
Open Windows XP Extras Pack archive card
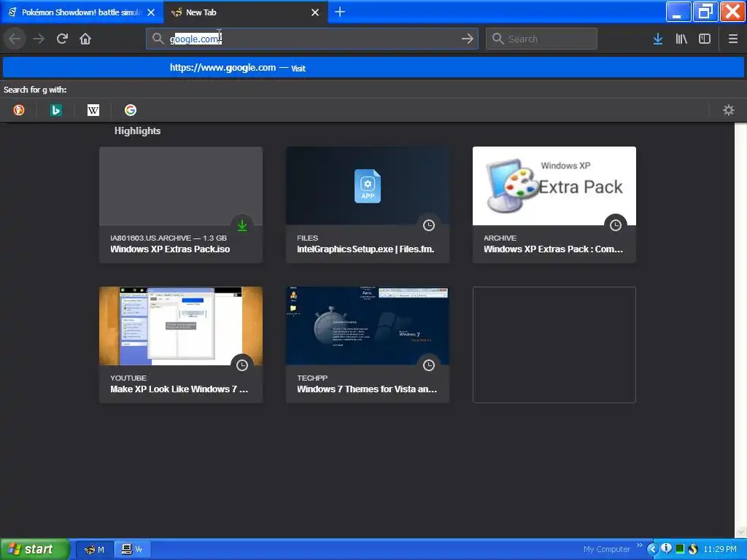pos(554,205)
